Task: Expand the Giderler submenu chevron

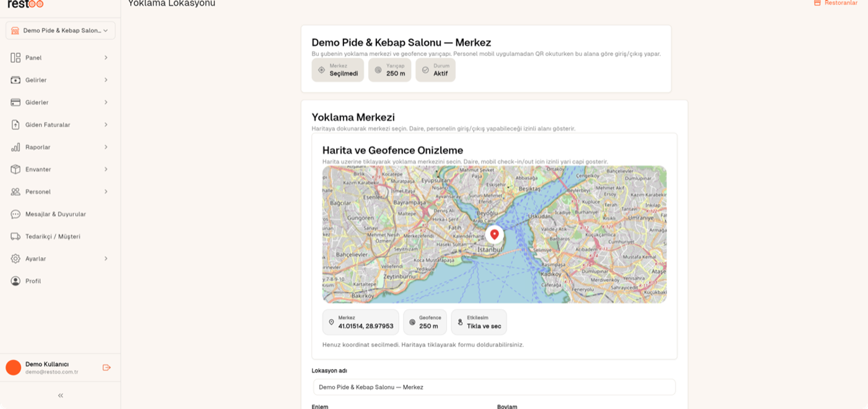Action: [106, 102]
